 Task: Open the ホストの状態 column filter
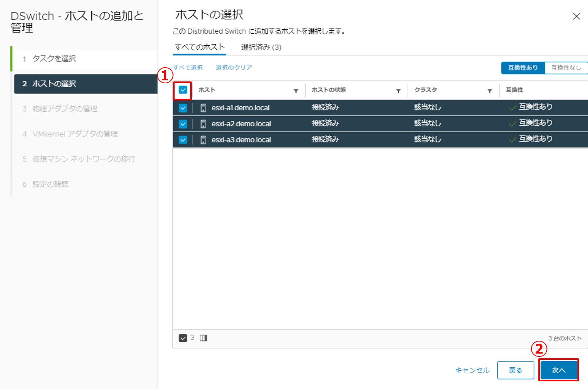coord(398,91)
